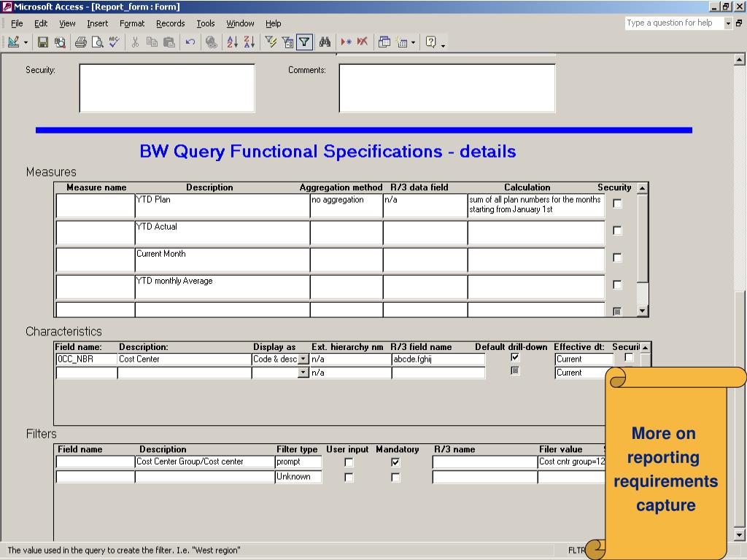
Task: Open the Records menu
Action: point(170,23)
